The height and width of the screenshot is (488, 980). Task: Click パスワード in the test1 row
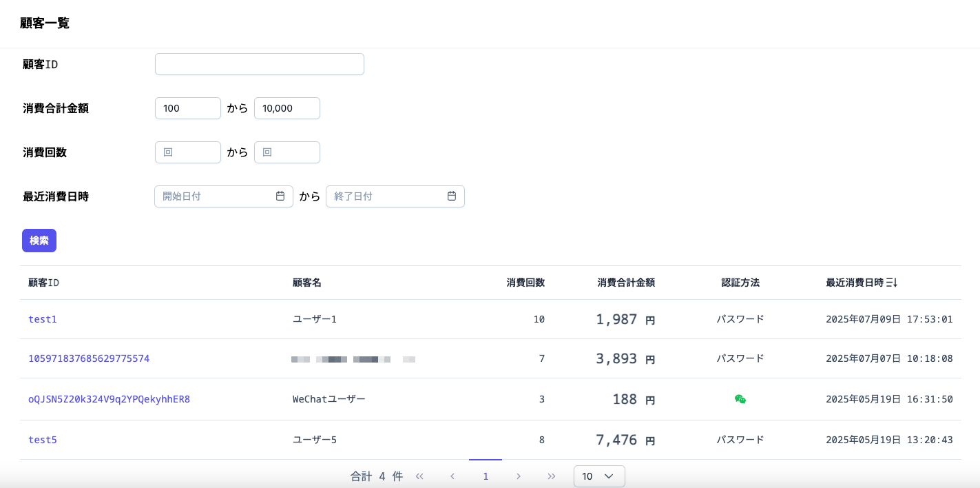tap(740, 319)
